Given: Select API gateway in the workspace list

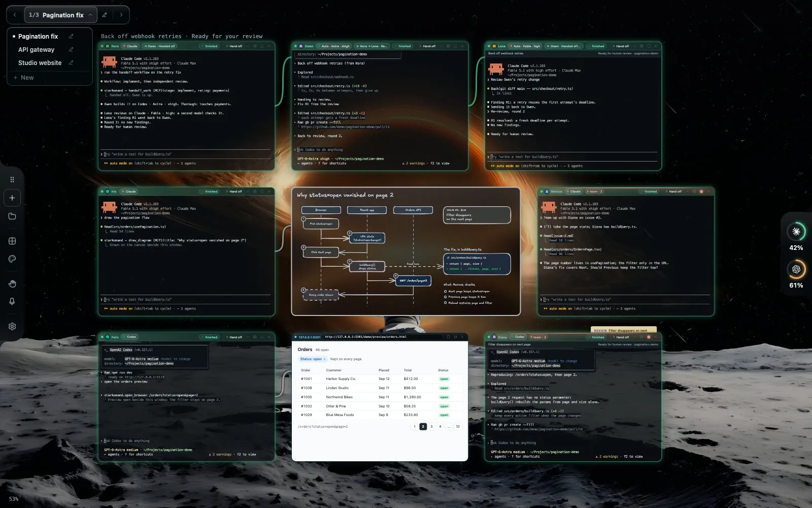Looking at the screenshot, I should (36, 50).
